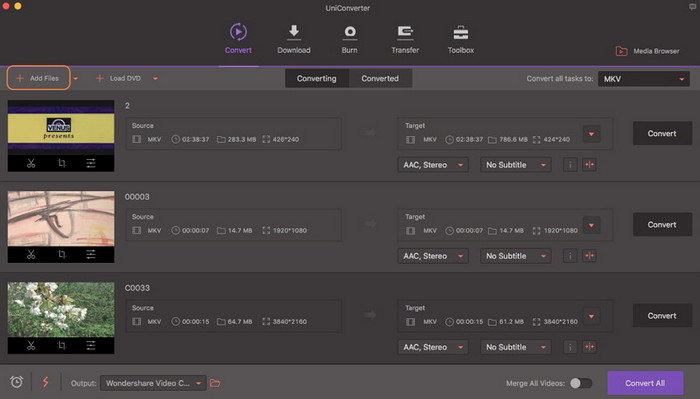Expand target format arrow for C0033

(x=592, y=316)
